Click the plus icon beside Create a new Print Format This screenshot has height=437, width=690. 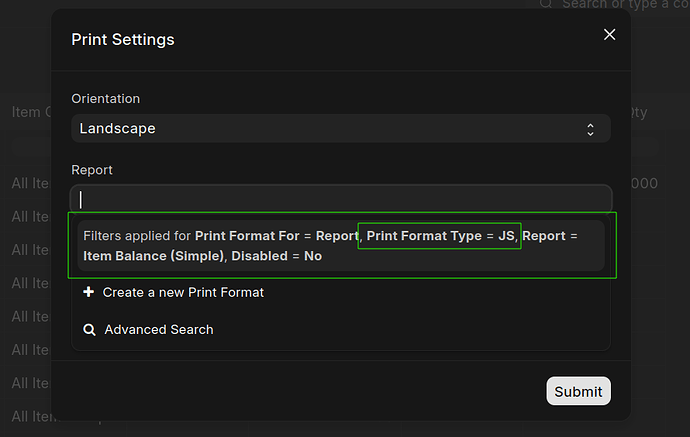click(x=89, y=292)
